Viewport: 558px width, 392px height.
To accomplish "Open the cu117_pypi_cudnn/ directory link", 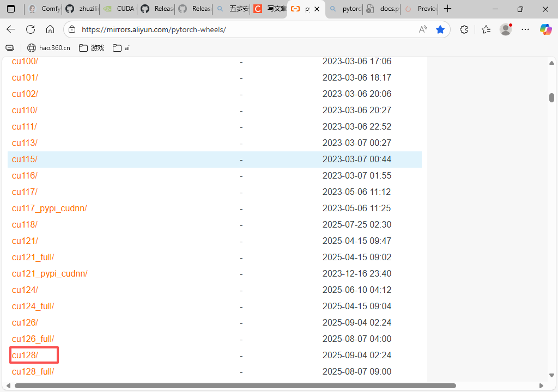I will [x=50, y=208].
